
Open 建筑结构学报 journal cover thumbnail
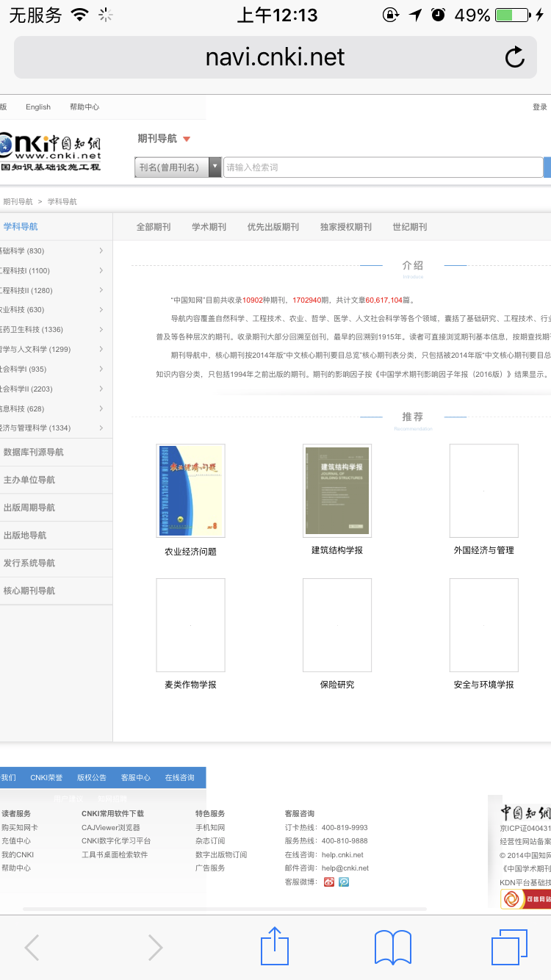pos(337,491)
